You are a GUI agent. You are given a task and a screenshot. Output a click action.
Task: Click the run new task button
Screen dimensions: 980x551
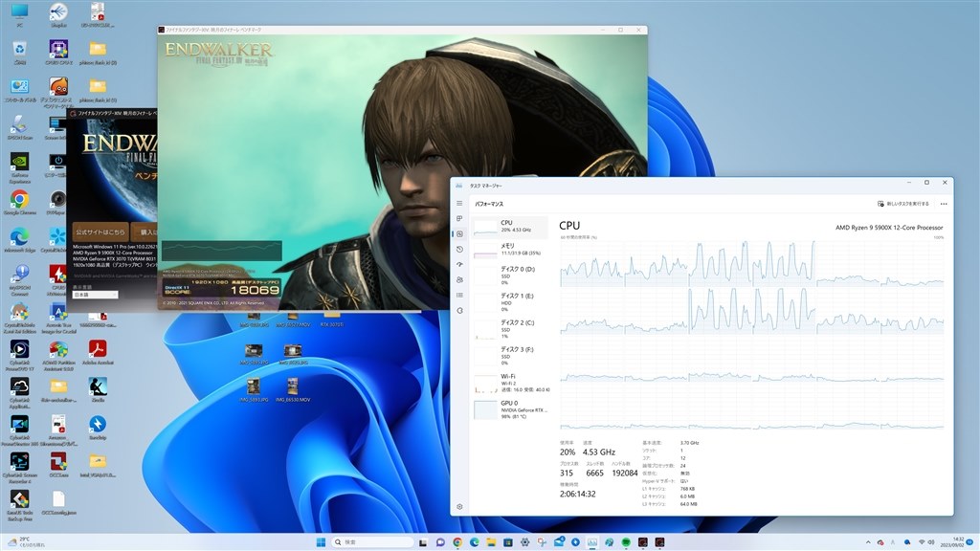coord(903,204)
